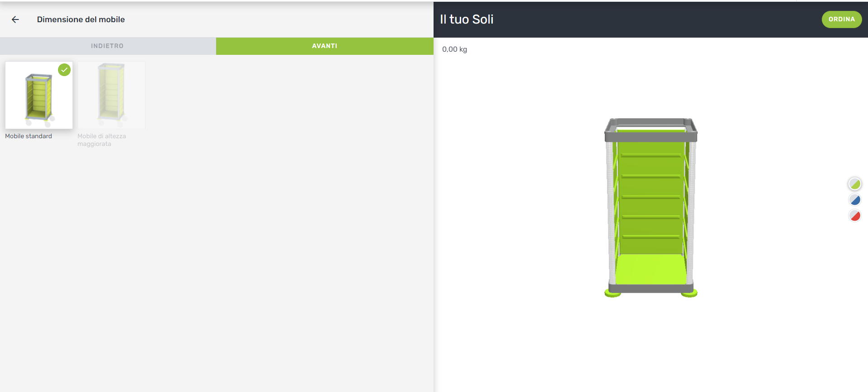
Task: Click the 3D cart model preview
Action: [x=651, y=208]
